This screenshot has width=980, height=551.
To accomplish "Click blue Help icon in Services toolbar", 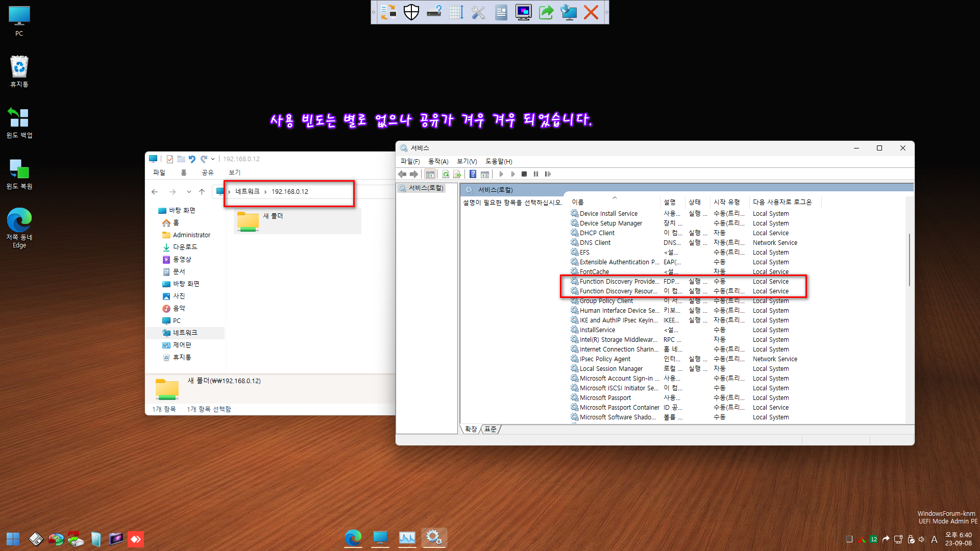I will pos(473,174).
